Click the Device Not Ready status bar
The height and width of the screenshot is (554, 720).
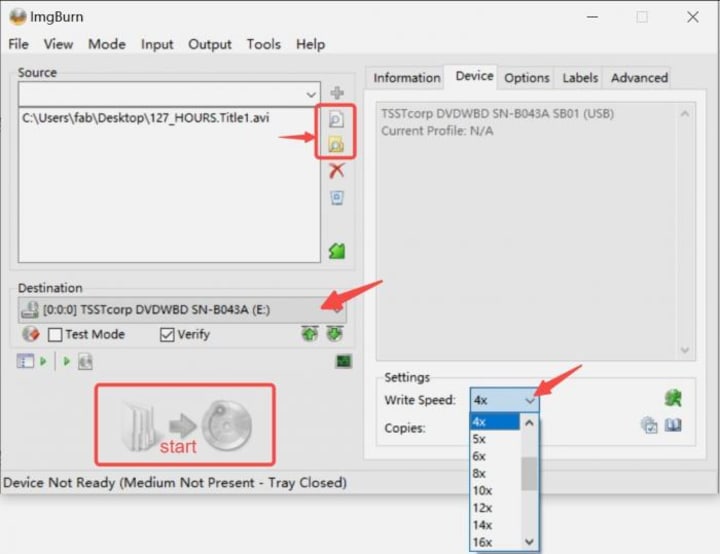coord(175,483)
